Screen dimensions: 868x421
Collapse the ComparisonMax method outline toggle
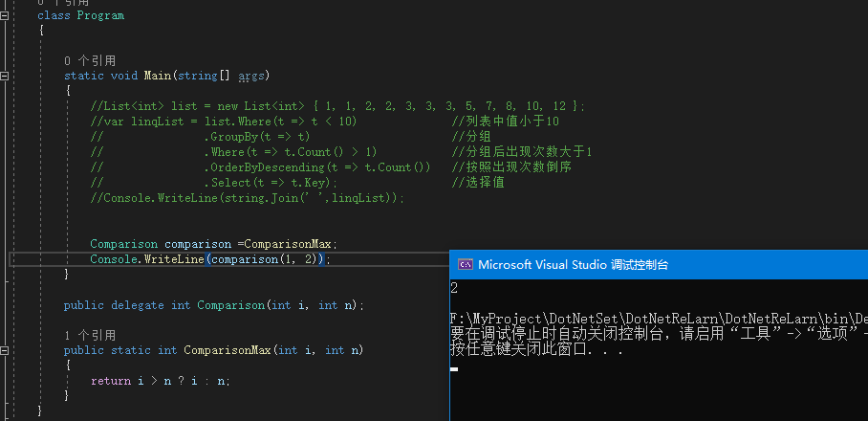[x=6, y=350]
